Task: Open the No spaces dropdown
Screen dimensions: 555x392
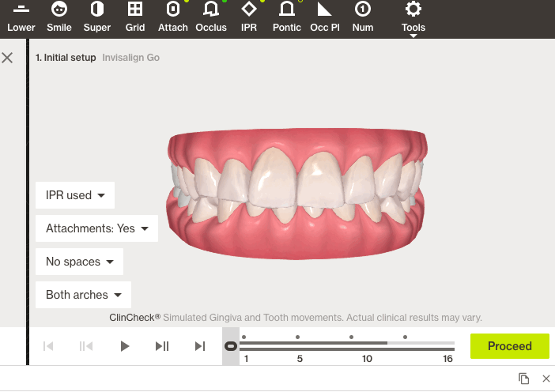Action: pyautogui.click(x=79, y=262)
